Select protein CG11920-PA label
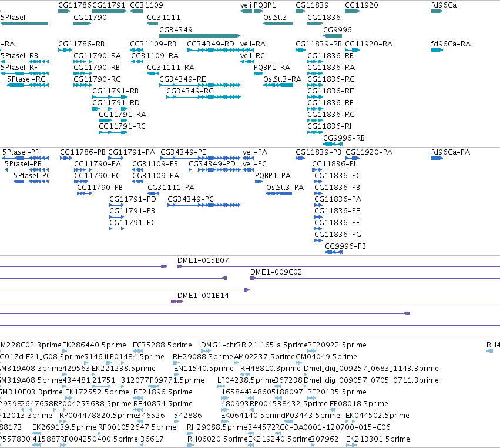 369,152
